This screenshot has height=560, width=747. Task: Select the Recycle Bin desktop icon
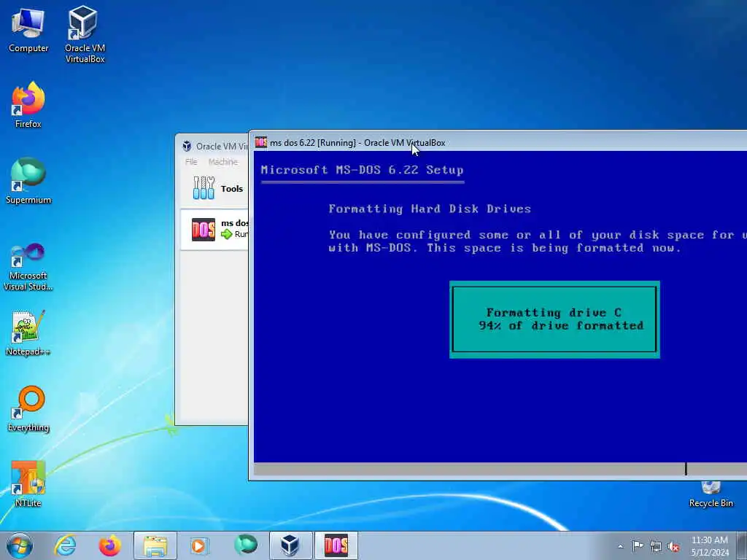pyautogui.click(x=711, y=494)
